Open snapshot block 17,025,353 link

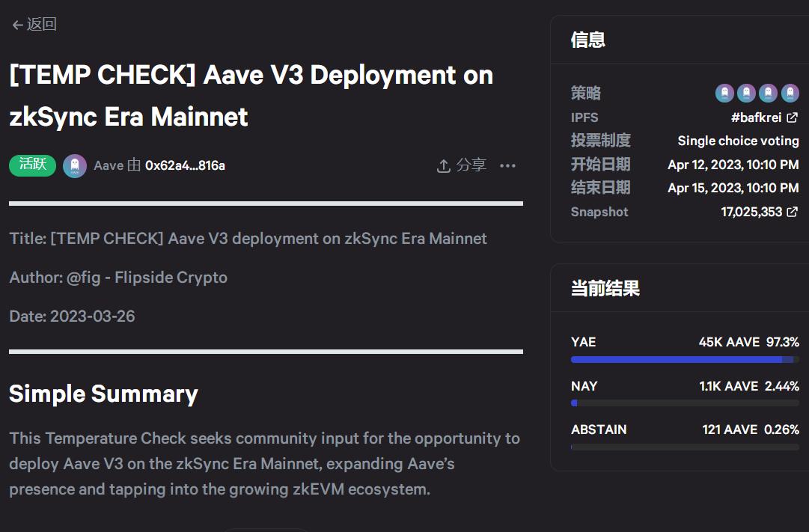751,212
